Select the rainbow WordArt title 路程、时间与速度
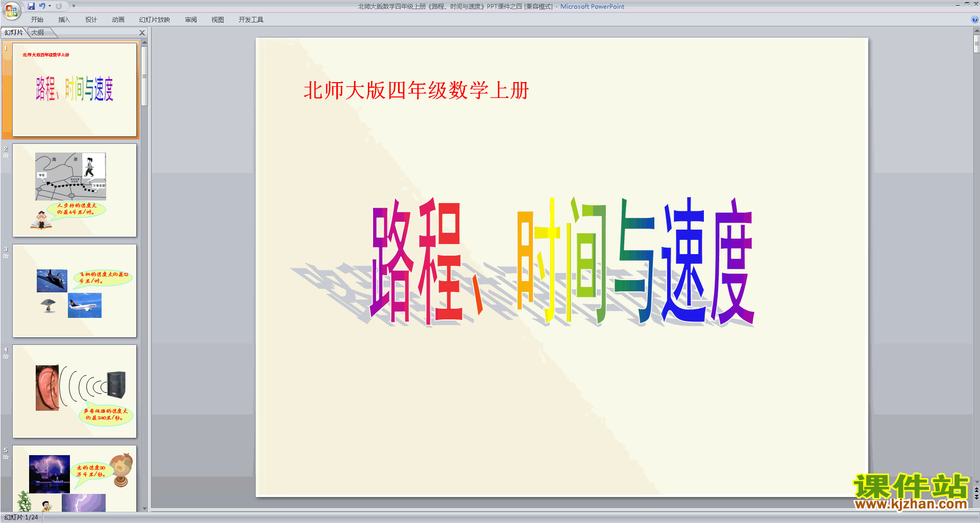Screen dimensions: 980x523 coord(561,261)
